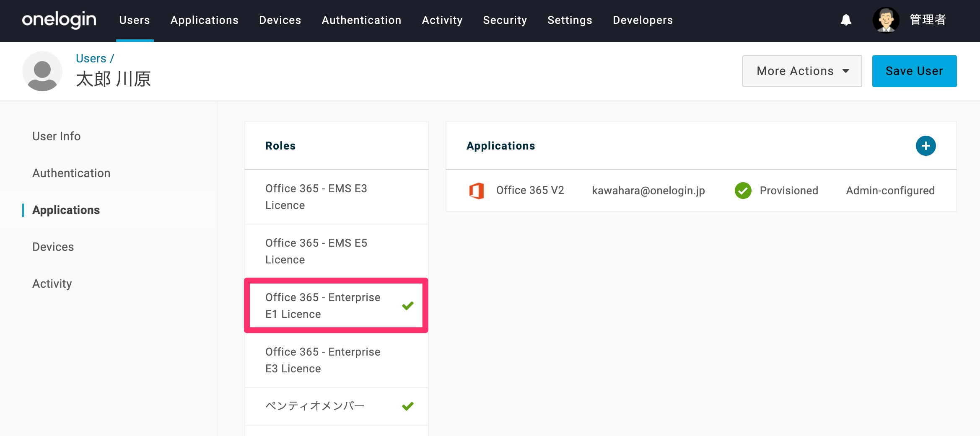Click the user name 太郎 川原
This screenshot has width=980, height=436.
[113, 79]
